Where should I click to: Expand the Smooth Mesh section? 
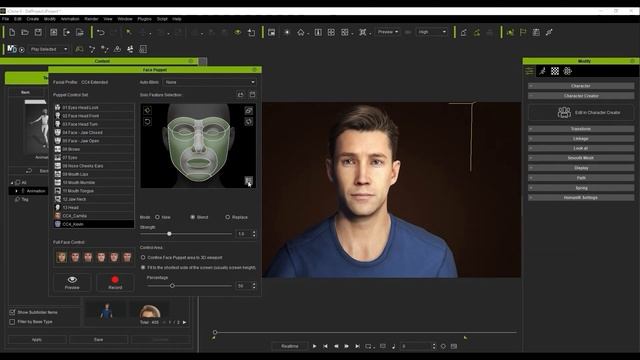click(581, 158)
